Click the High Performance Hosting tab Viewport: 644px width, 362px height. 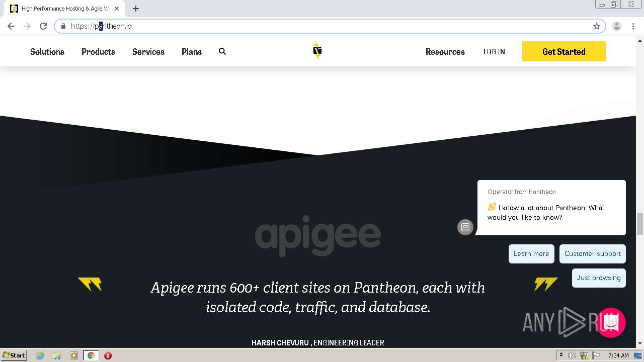(x=64, y=9)
